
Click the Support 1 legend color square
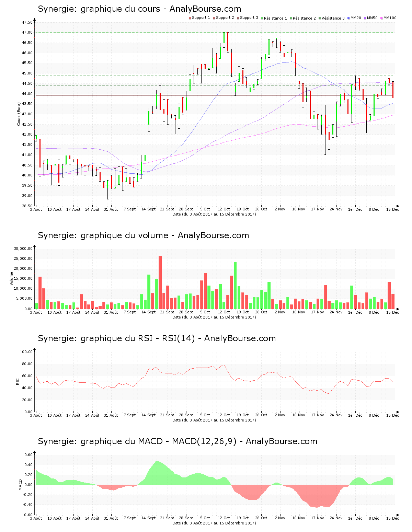pyautogui.click(x=190, y=18)
